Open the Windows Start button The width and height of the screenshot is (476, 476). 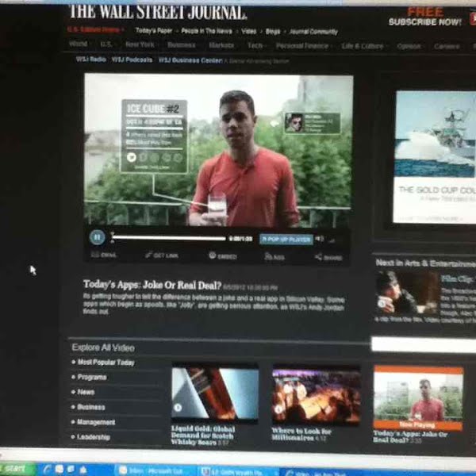coord(17,469)
